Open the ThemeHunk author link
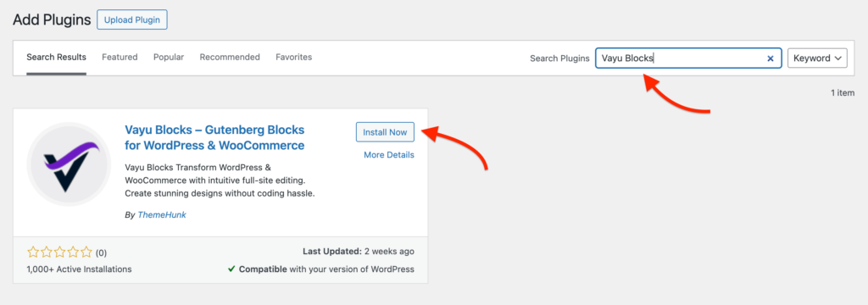The height and width of the screenshot is (305, 868). click(162, 215)
